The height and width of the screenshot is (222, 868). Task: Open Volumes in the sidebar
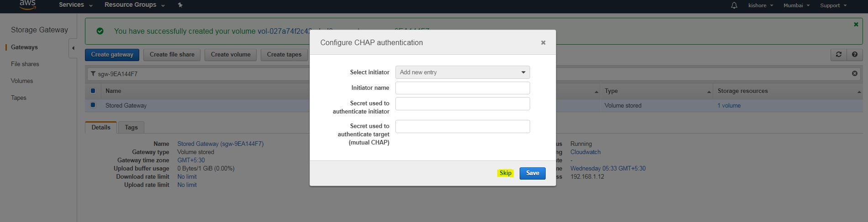point(22,81)
